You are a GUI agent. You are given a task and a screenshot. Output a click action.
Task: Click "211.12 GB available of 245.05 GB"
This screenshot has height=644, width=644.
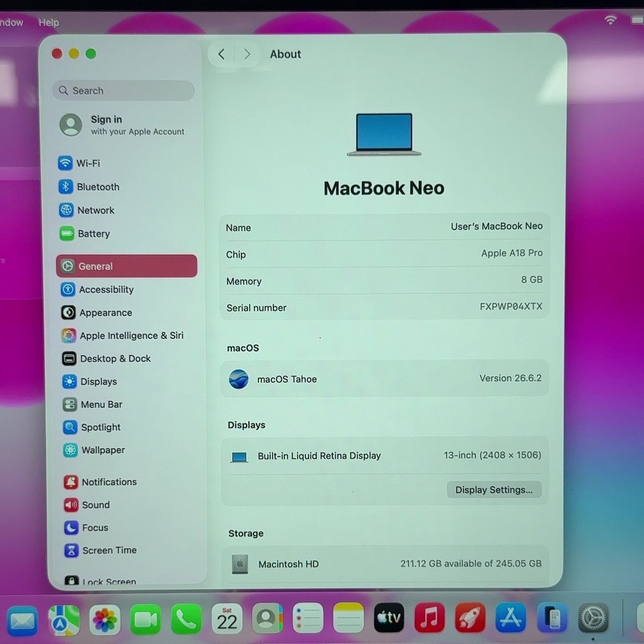(471, 564)
